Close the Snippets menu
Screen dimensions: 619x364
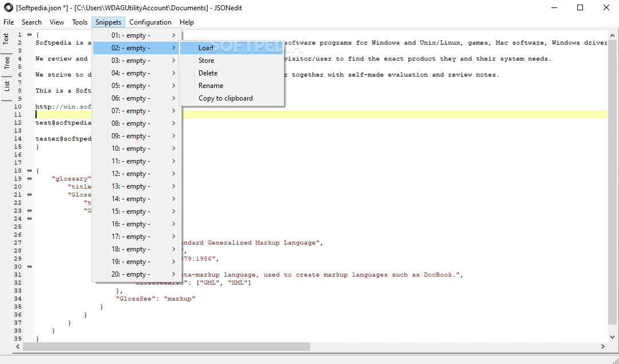[108, 22]
